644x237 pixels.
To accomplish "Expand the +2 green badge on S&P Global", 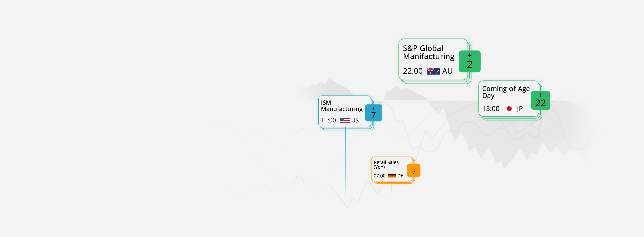I will [x=470, y=61].
